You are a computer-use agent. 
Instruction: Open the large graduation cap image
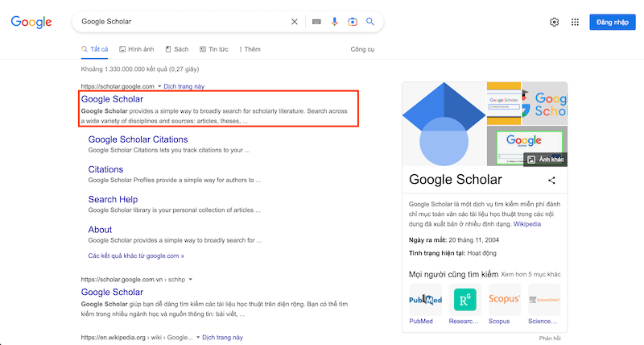click(444, 124)
